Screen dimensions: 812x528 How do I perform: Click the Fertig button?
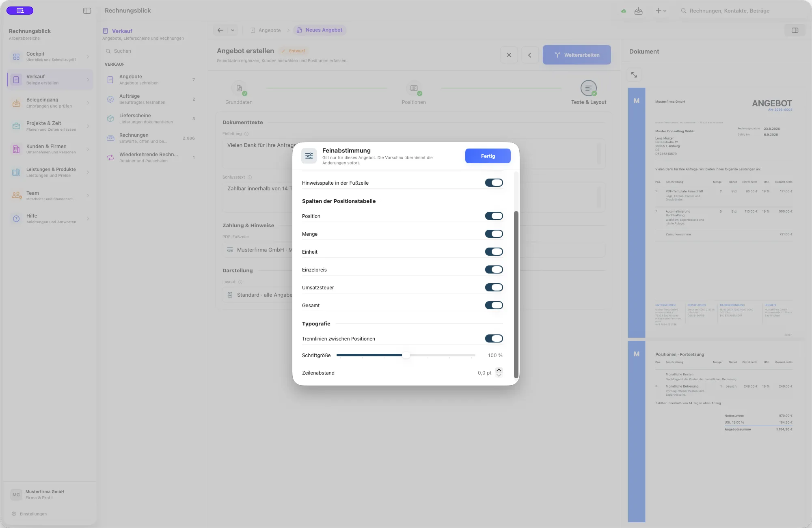(x=488, y=156)
